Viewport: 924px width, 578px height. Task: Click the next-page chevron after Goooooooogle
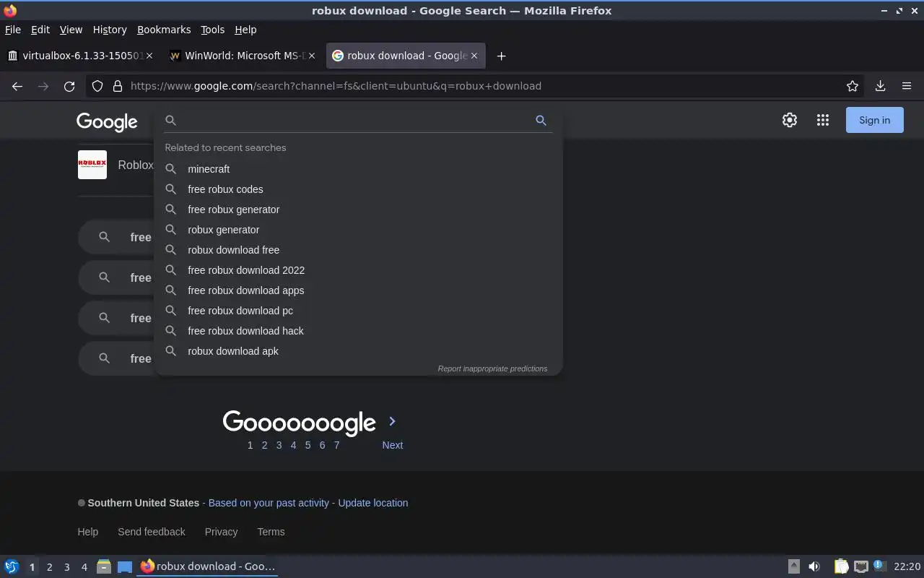point(392,421)
